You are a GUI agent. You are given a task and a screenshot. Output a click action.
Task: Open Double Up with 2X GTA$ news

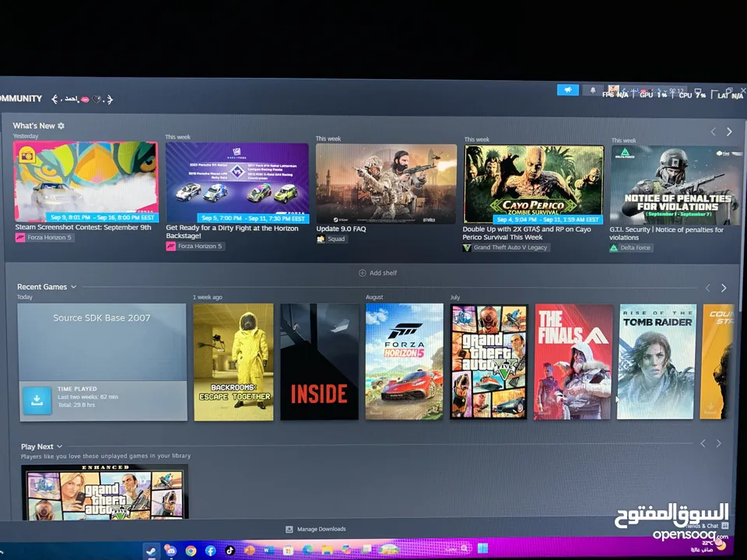527,233
